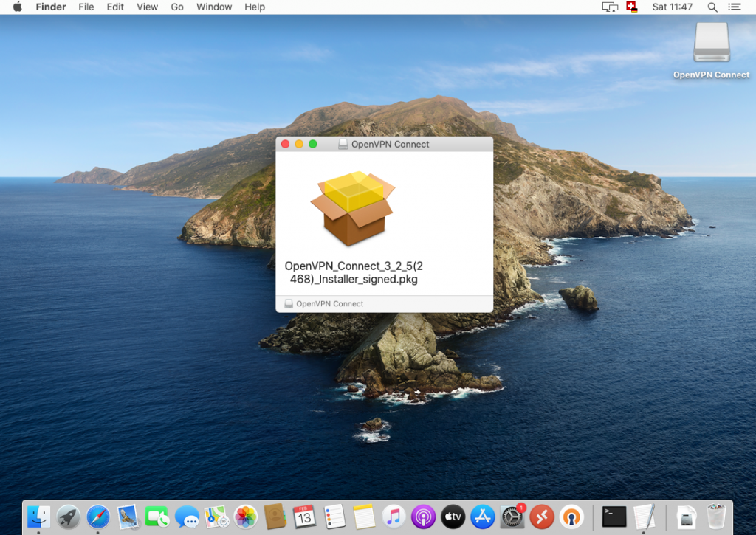This screenshot has height=535, width=756.
Task: Click the OpenVPN Connect proxy icon in titlebar
Action: click(342, 144)
